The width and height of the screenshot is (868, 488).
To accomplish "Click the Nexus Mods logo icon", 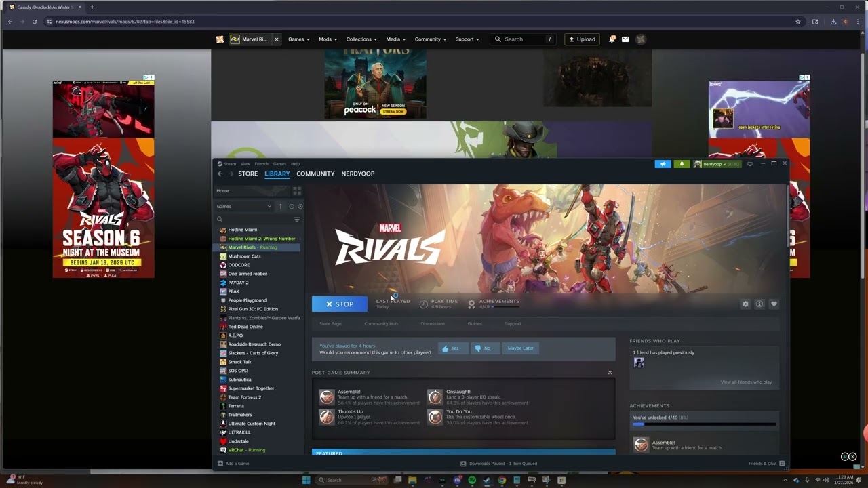I will 220,39.
